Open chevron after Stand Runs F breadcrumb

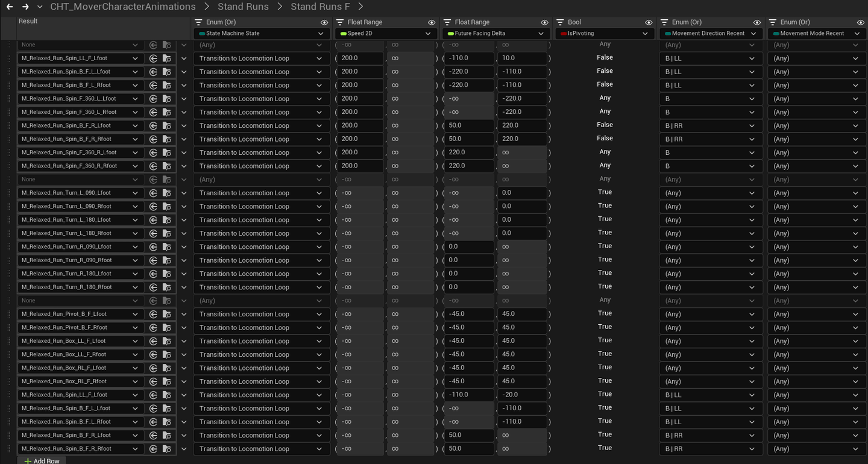[x=360, y=7]
